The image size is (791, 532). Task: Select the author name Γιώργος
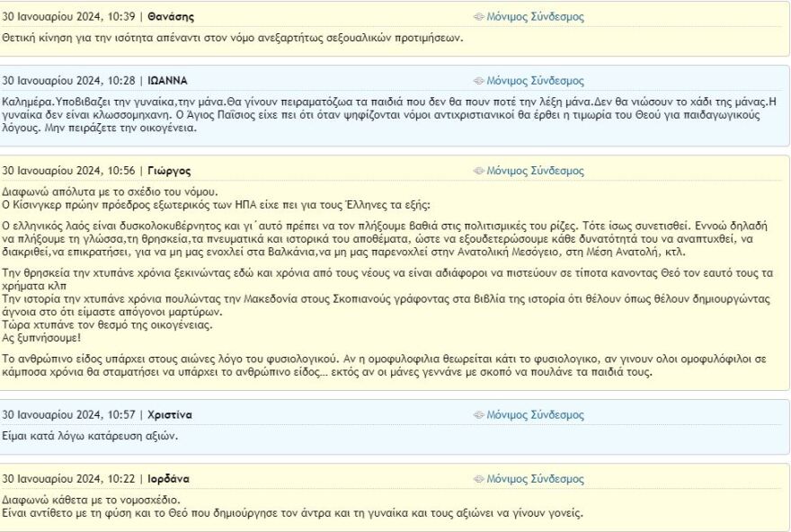click(169, 172)
